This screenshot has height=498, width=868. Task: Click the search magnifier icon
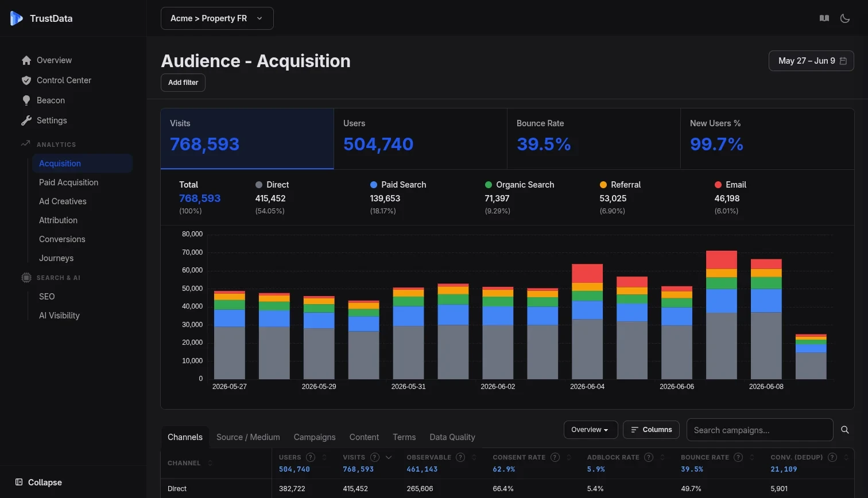click(845, 430)
